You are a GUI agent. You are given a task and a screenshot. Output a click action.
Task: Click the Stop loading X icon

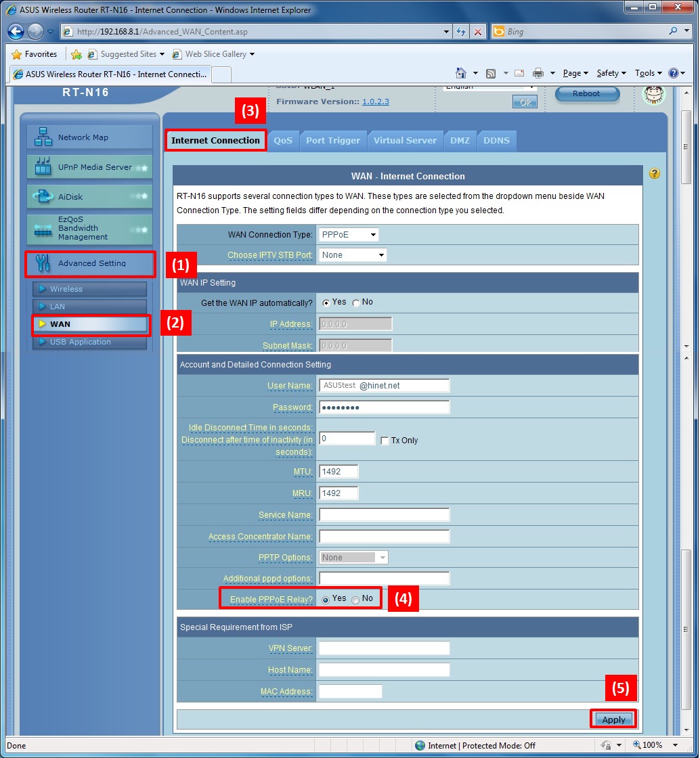478,31
